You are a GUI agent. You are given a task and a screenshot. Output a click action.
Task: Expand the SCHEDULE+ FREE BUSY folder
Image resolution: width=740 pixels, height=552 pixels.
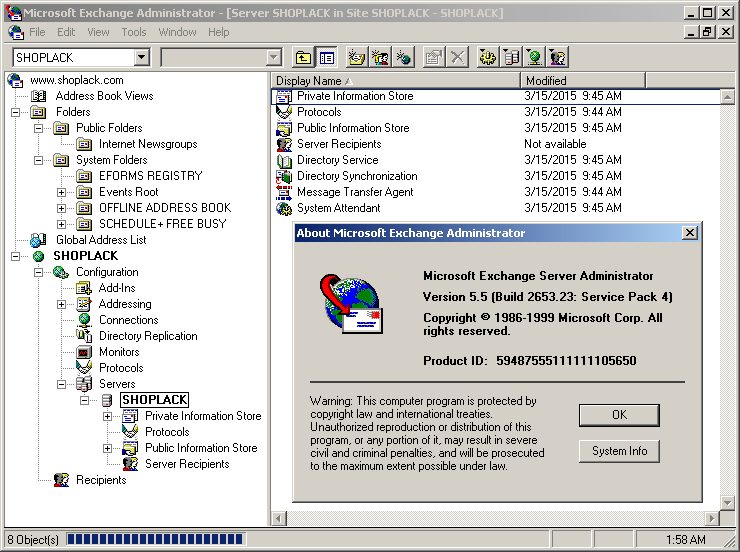pos(61,224)
